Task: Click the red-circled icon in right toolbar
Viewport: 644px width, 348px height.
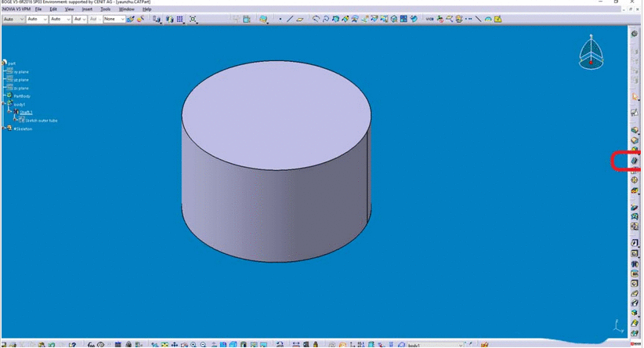Action: tap(635, 160)
